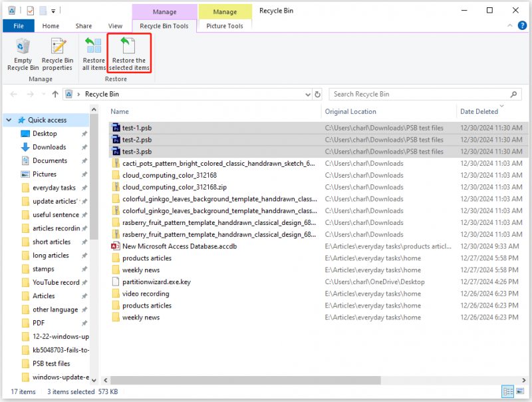Select partitionwizard.exe.key file icon

tap(116, 282)
